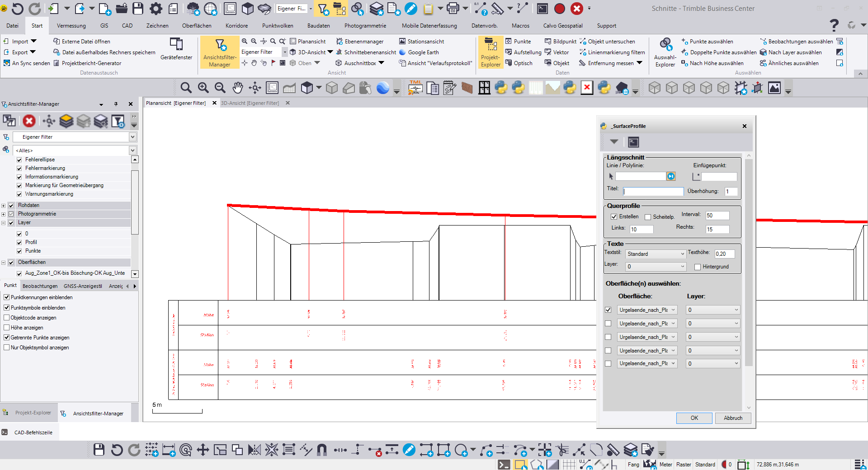The width and height of the screenshot is (868, 470).
Task: Expand the Rohdaten tree node
Action: (x=4, y=206)
